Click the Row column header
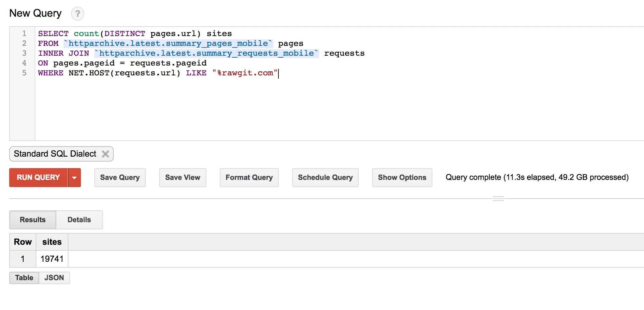The width and height of the screenshot is (644, 310). pyautogui.click(x=23, y=242)
